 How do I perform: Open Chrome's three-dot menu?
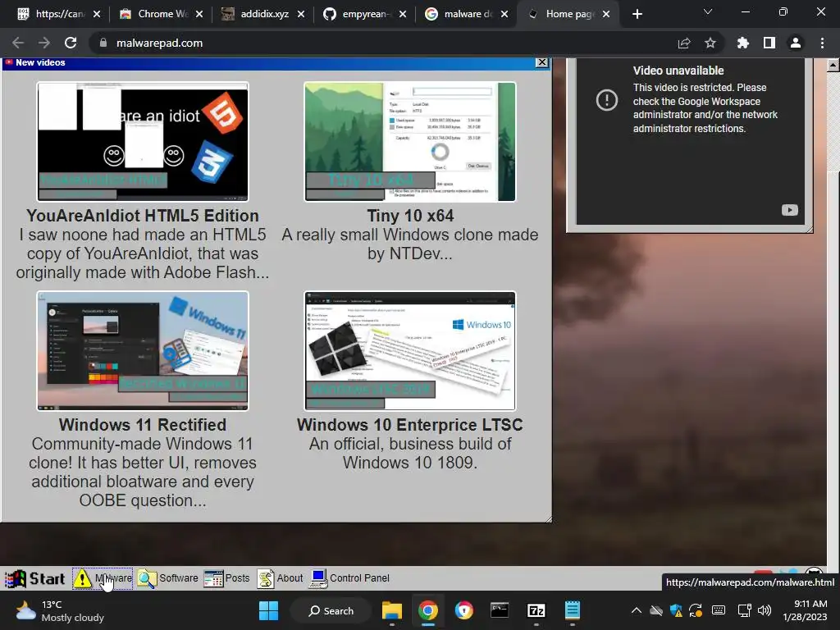822,43
